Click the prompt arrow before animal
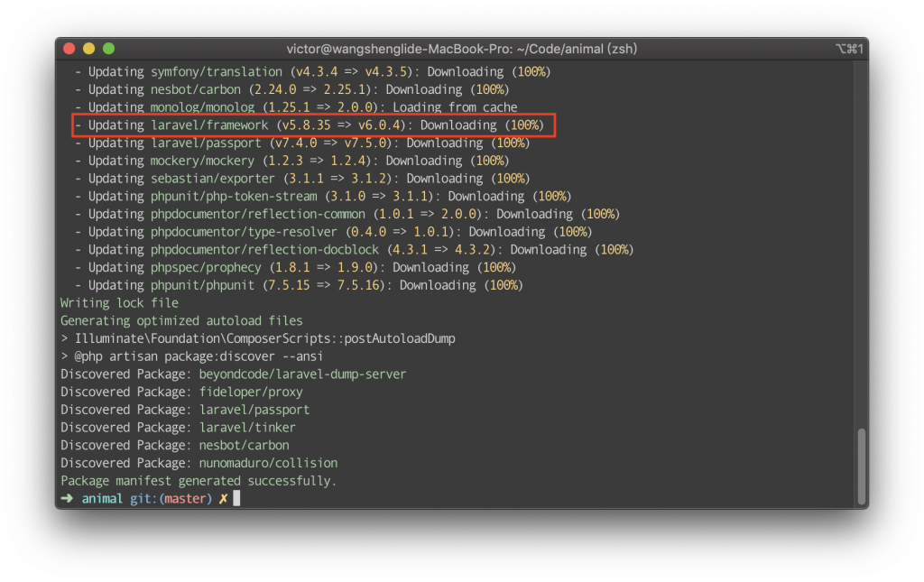This screenshot has width=924, height=582. tap(67, 498)
